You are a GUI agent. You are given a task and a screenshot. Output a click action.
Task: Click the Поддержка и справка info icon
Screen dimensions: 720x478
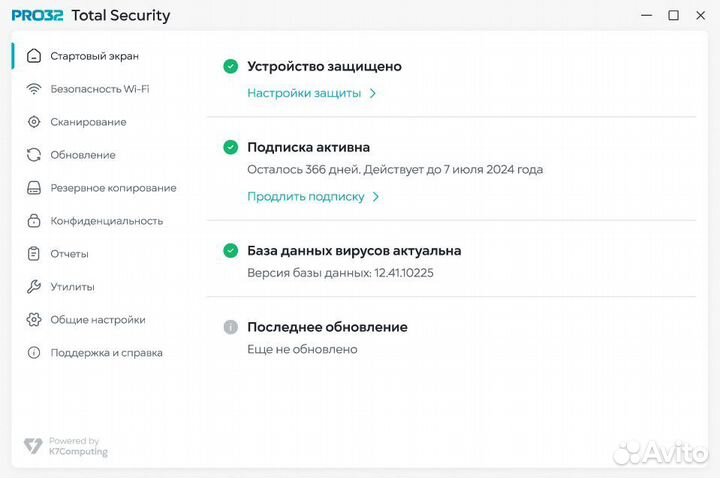point(34,353)
